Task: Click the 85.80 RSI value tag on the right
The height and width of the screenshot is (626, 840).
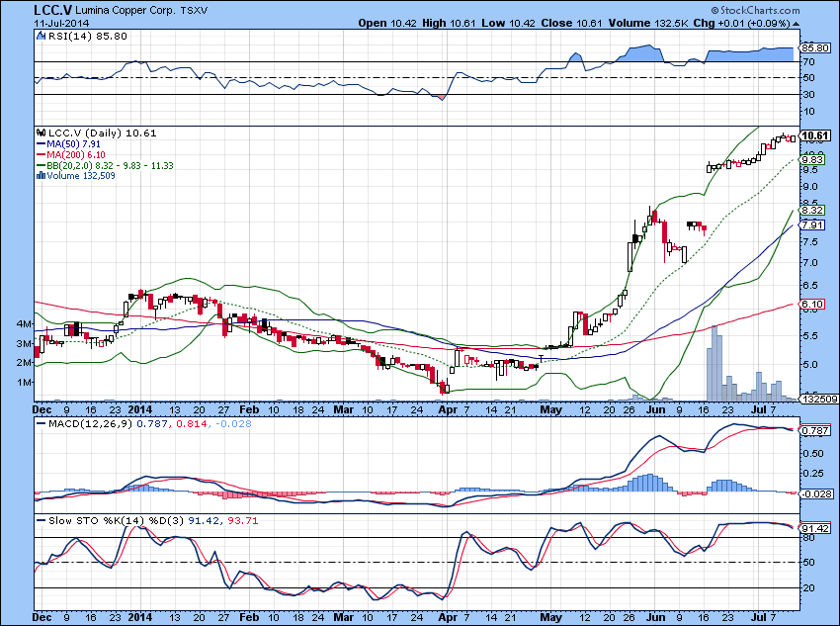Action: (x=815, y=48)
